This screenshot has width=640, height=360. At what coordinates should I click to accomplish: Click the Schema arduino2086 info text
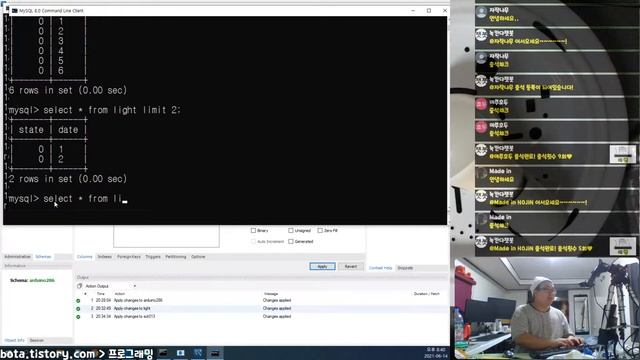(32, 281)
